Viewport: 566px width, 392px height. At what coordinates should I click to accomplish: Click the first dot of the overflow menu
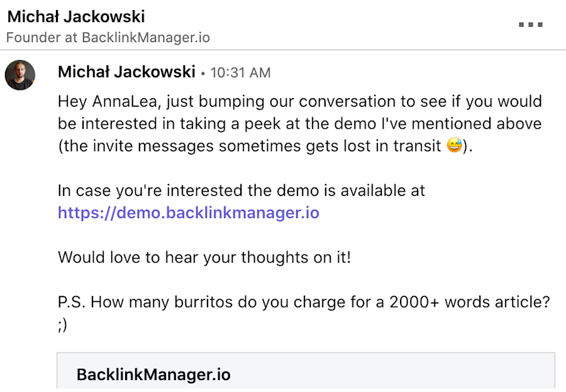pos(520,24)
